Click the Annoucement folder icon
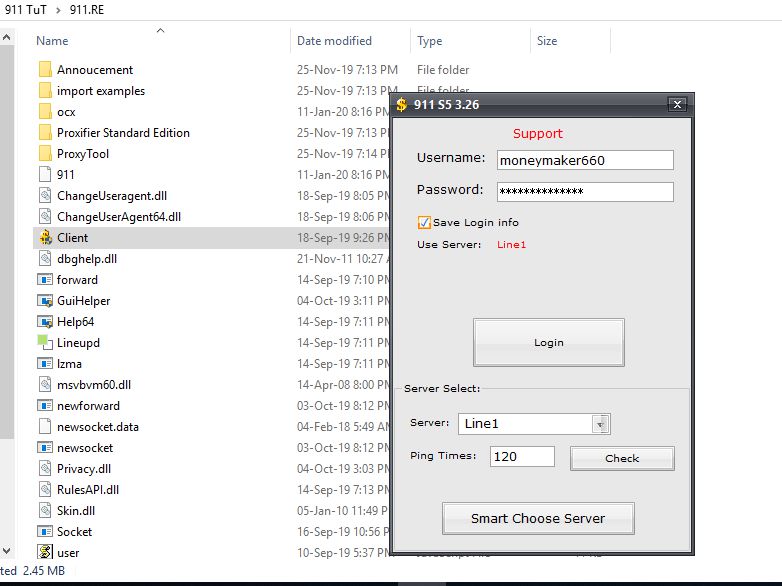This screenshot has height=586, width=782. (x=45, y=70)
